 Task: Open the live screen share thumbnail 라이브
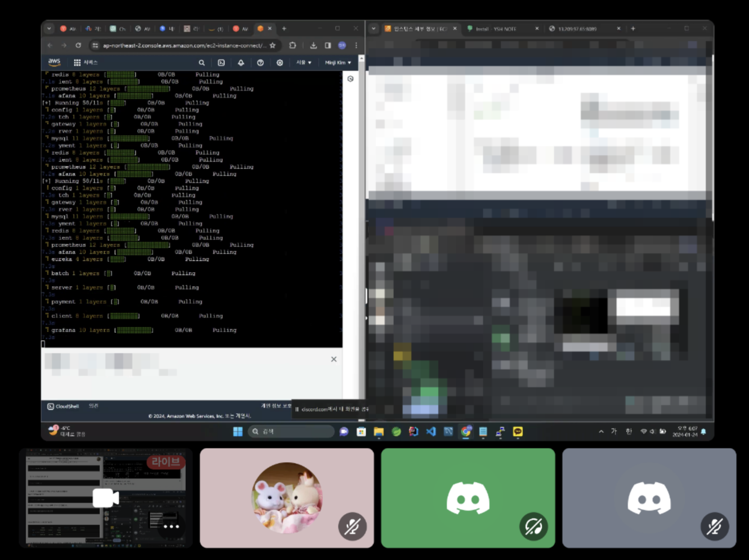[106, 498]
